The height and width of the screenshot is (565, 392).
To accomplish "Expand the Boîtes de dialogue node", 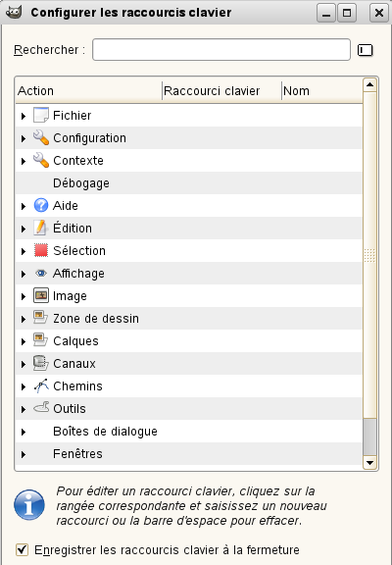I will (24, 432).
